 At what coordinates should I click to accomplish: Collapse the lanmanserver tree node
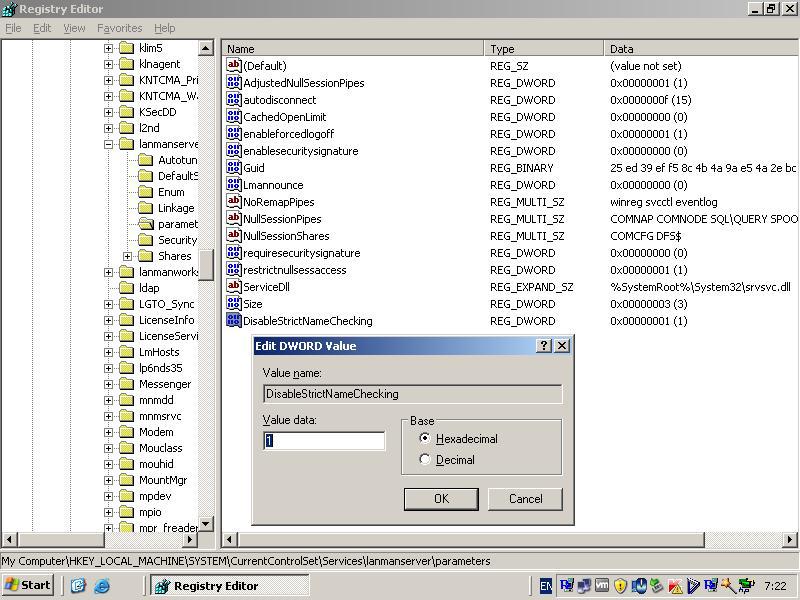coord(108,144)
